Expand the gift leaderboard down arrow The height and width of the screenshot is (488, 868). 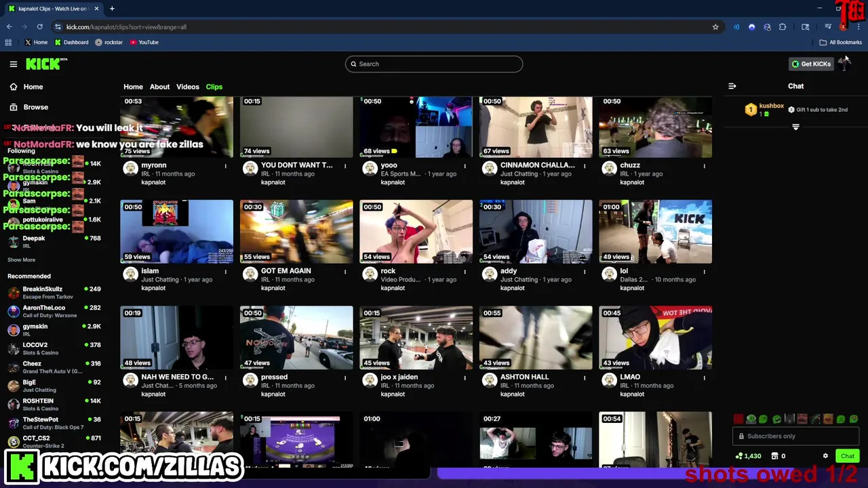click(x=795, y=127)
